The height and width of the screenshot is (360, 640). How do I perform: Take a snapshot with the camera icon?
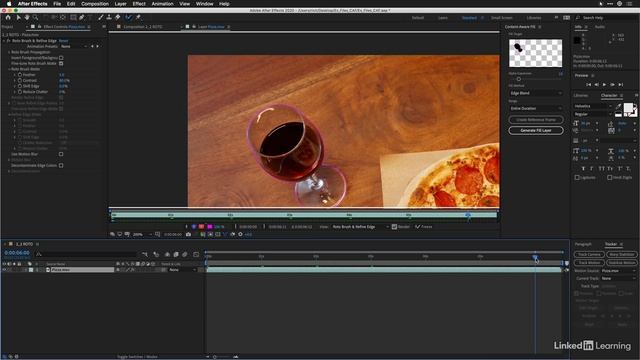[x=188, y=235]
